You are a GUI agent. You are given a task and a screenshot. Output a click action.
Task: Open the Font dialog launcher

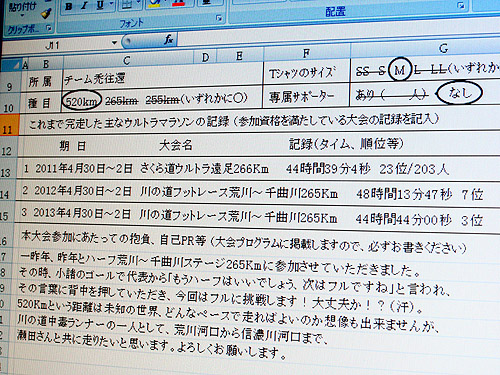pos(219,18)
